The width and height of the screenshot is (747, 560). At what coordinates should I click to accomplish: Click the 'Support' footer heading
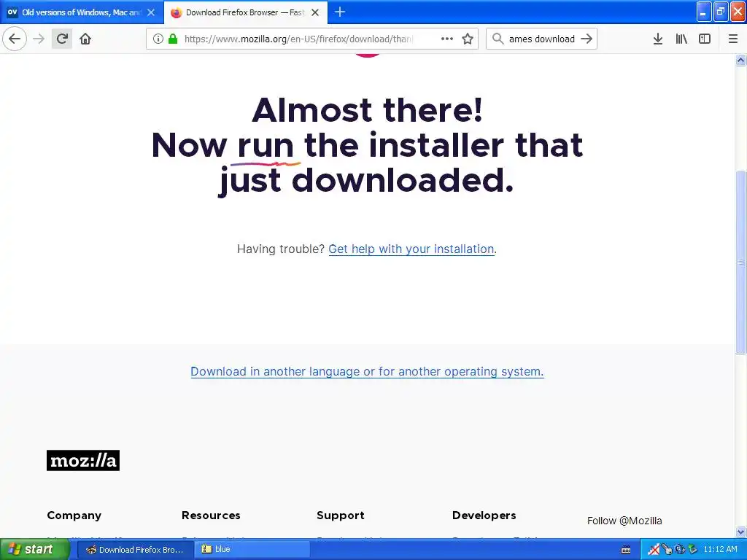click(x=340, y=516)
